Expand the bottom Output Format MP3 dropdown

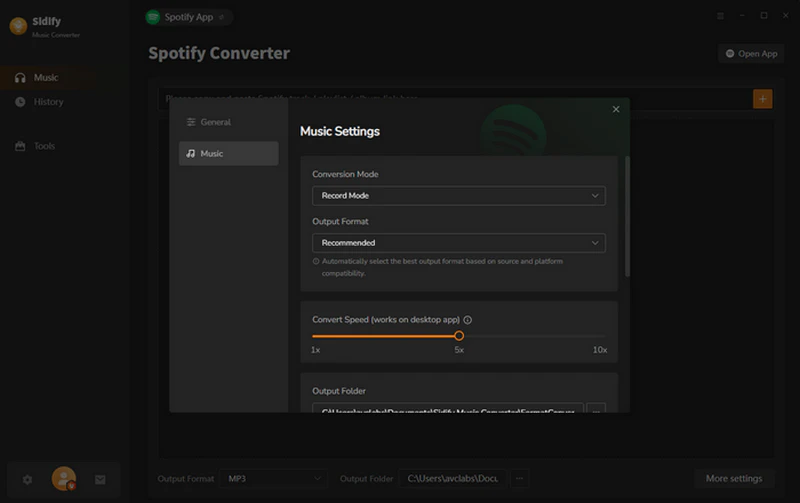(273, 479)
